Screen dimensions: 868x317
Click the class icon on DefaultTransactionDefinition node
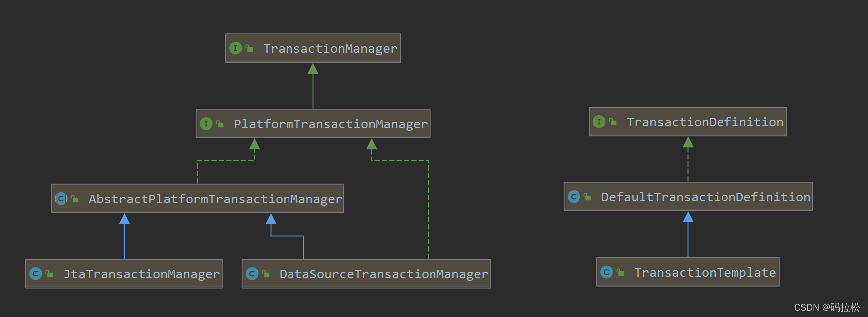pos(574,197)
